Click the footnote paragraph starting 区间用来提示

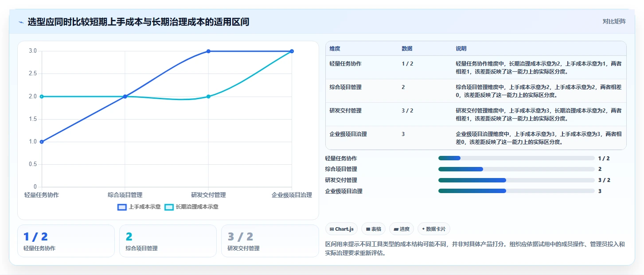point(475,249)
